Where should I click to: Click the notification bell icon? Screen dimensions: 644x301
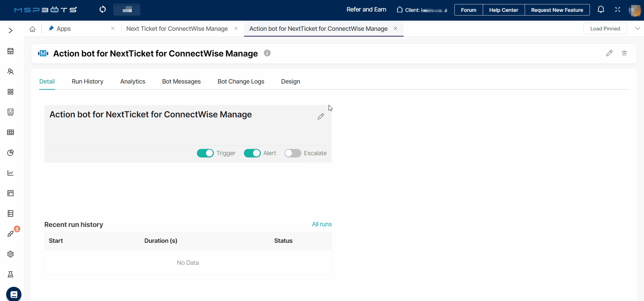click(x=601, y=10)
